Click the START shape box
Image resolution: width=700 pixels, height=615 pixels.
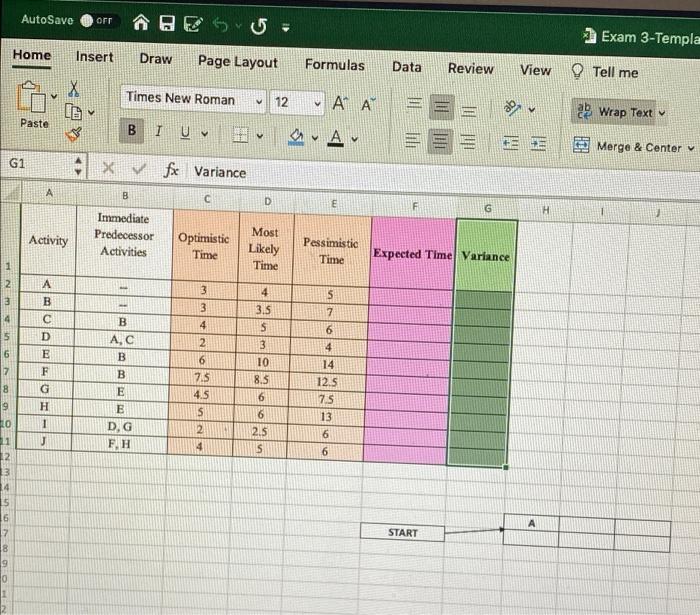click(x=402, y=532)
